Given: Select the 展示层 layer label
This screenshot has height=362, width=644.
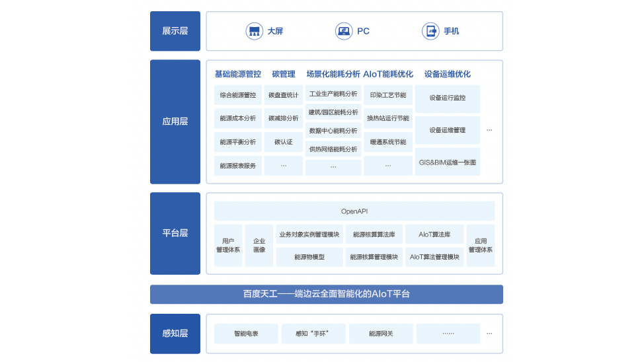Looking at the screenshot, I should (175, 31).
